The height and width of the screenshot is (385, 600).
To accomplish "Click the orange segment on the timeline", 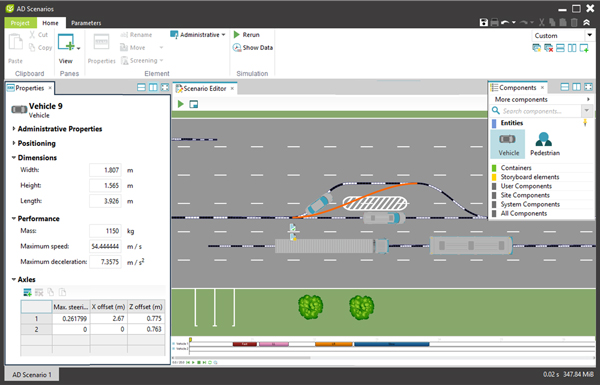I will [x=334, y=344].
